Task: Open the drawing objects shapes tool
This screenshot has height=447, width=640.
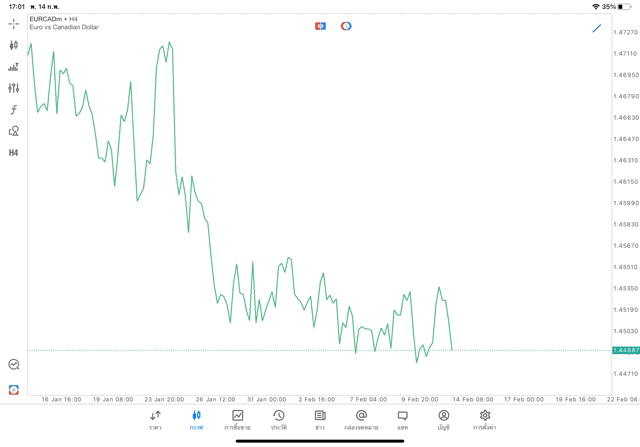Action: pyautogui.click(x=14, y=131)
